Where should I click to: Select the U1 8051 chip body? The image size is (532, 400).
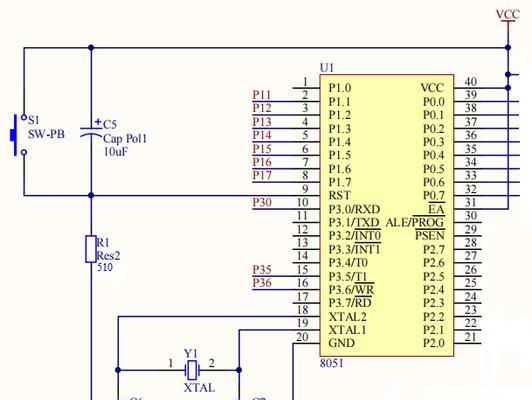[x=387, y=215]
